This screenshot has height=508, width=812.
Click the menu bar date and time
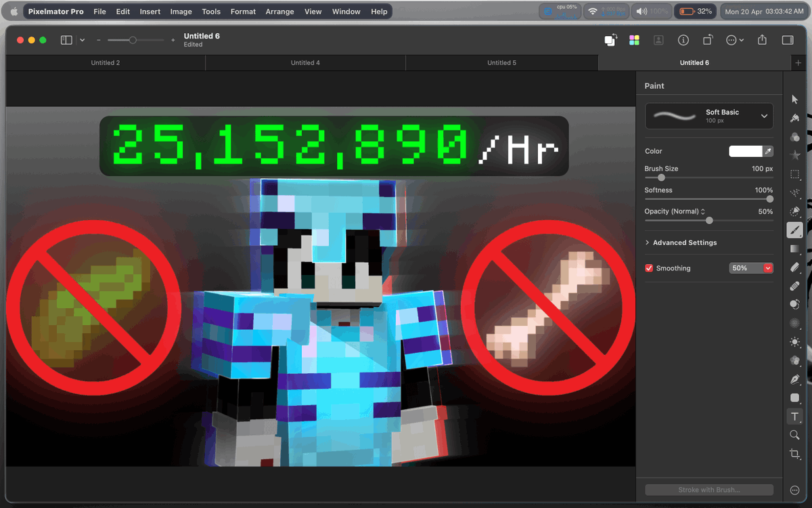(x=764, y=12)
